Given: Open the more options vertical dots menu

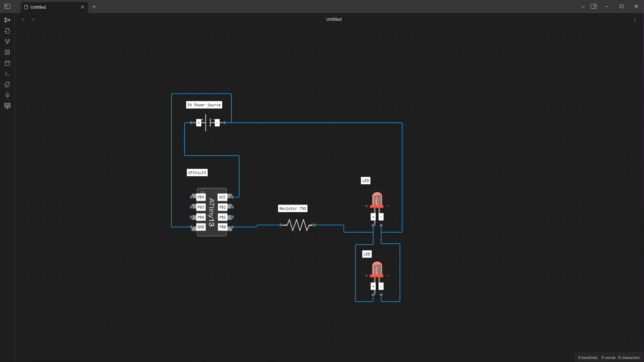Looking at the screenshot, I should (635, 19).
